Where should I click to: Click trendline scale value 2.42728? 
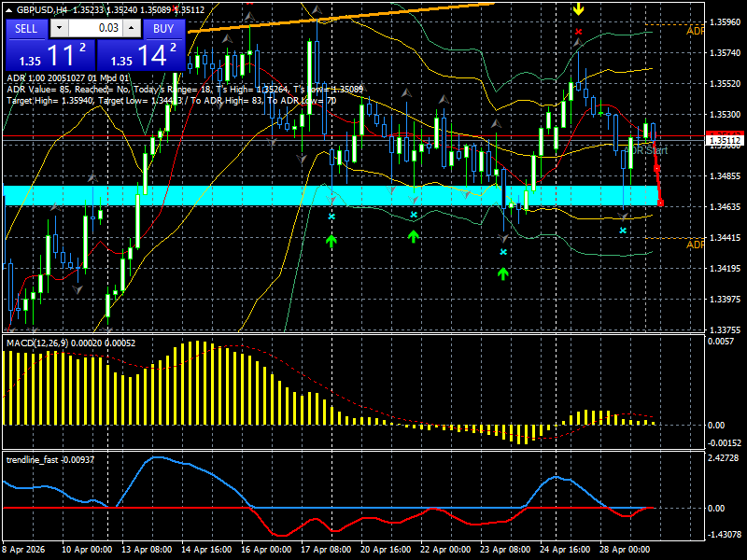coord(724,457)
